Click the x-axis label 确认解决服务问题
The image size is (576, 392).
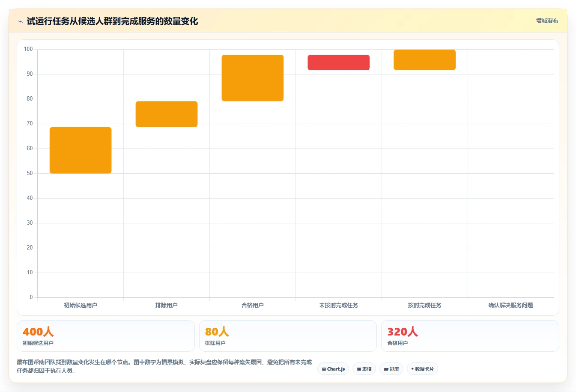511,305
